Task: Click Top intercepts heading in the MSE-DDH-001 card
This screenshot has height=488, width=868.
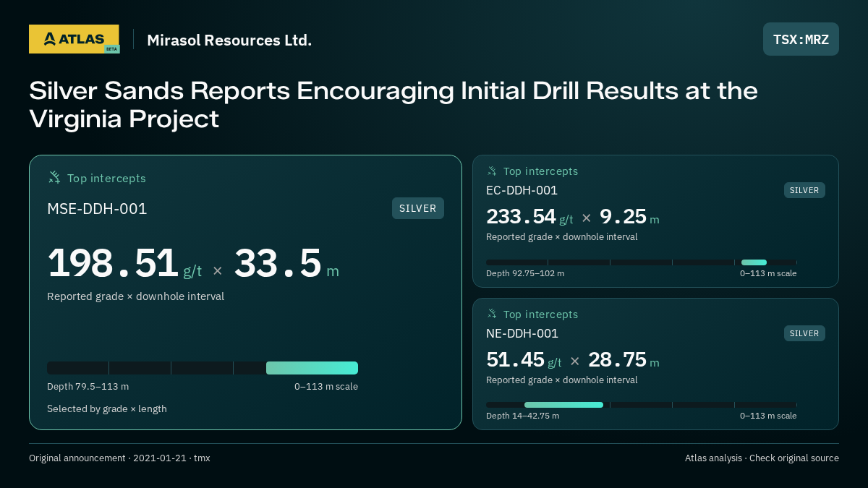Action: click(106, 178)
